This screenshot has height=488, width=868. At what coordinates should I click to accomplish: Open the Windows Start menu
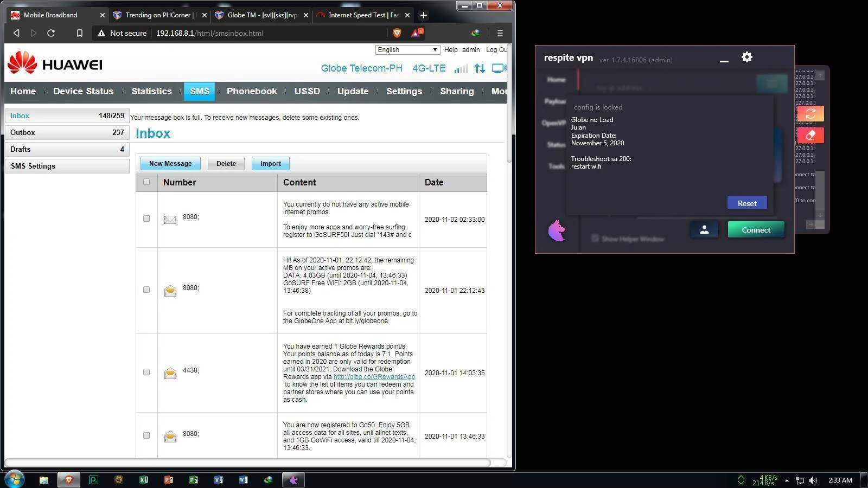[14, 480]
